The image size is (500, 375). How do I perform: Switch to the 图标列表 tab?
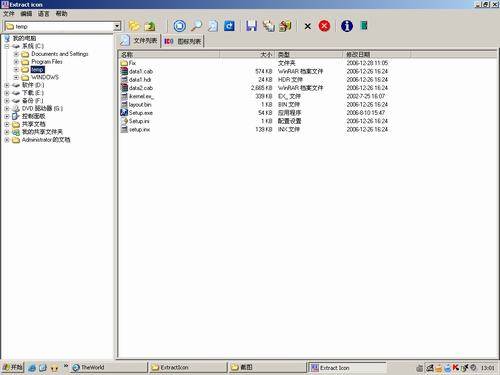point(183,41)
